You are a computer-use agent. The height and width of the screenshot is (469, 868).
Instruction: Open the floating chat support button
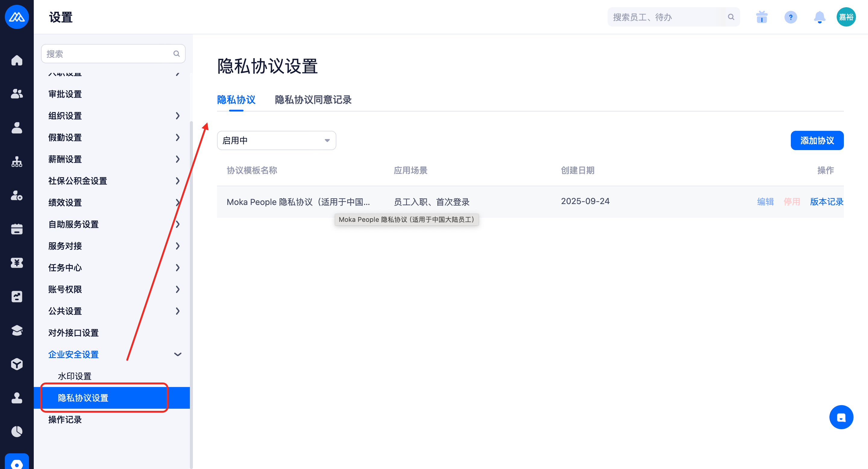841,417
